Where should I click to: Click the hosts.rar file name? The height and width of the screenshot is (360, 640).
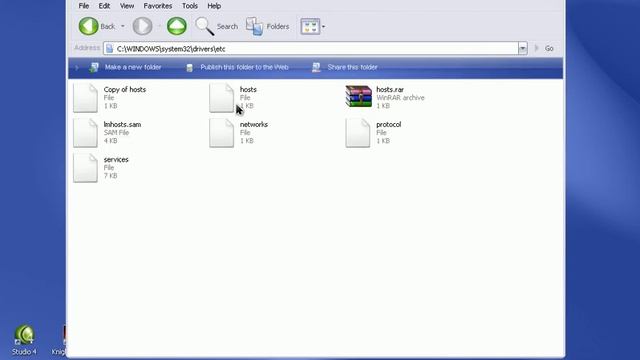coord(390,89)
